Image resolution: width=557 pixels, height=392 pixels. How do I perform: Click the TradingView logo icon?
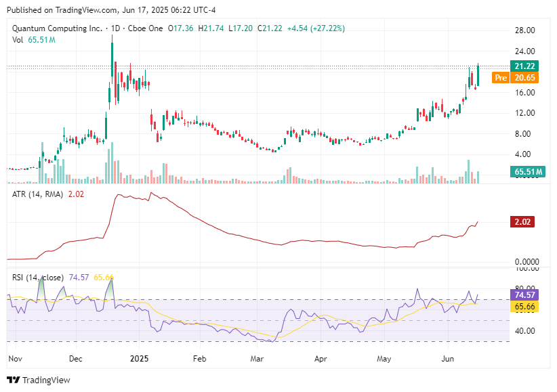(x=14, y=380)
